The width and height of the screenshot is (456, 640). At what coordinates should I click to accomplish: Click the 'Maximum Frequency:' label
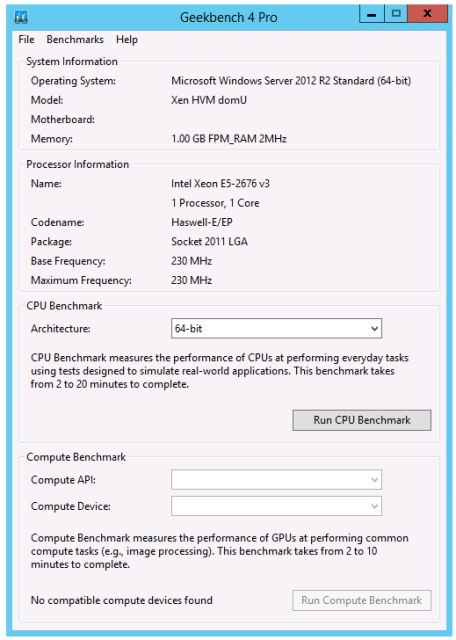pyautogui.click(x=81, y=280)
